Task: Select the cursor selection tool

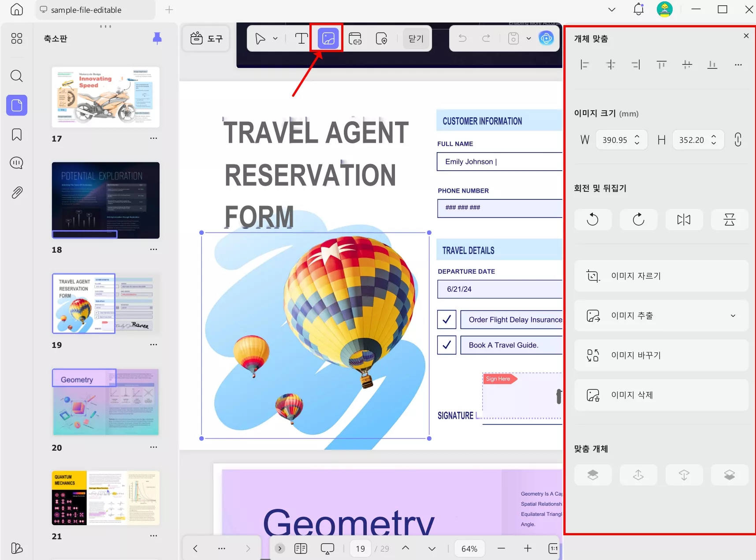Action: click(x=260, y=39)
